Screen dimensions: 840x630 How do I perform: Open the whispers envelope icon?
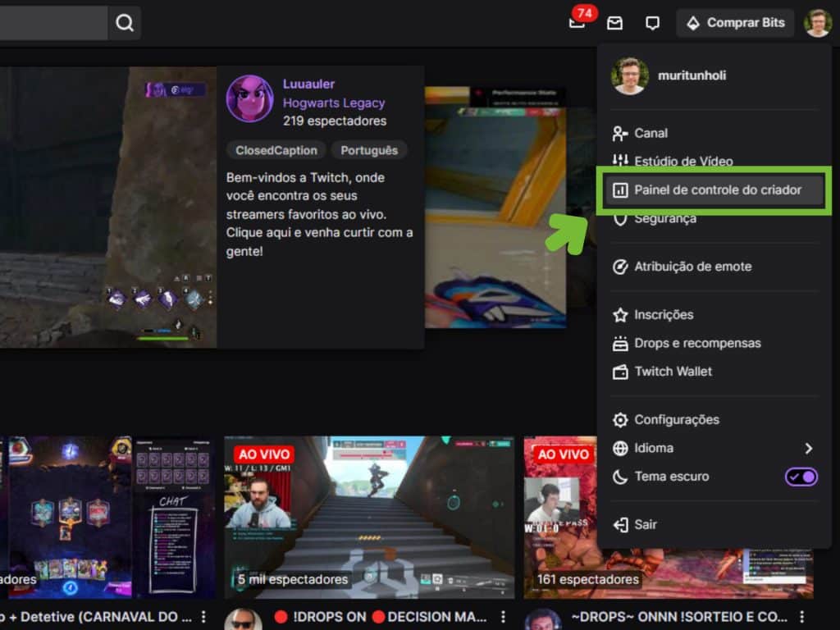[614, 23]
